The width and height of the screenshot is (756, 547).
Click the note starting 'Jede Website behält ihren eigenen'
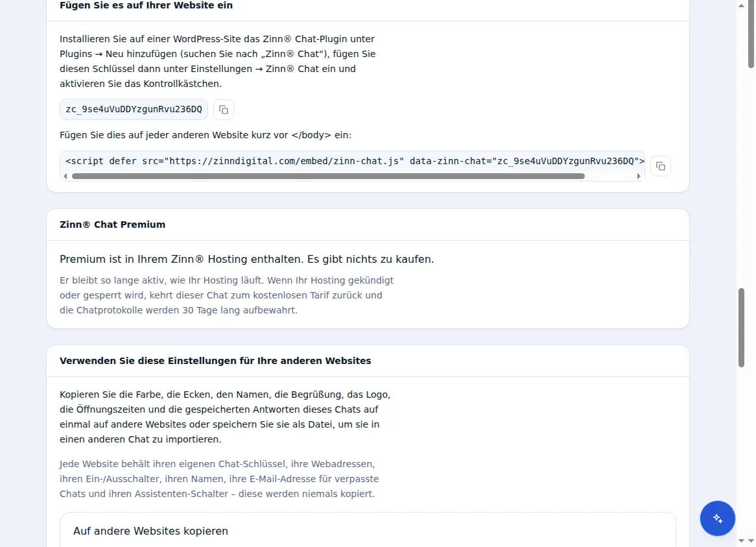click(219, 478)
